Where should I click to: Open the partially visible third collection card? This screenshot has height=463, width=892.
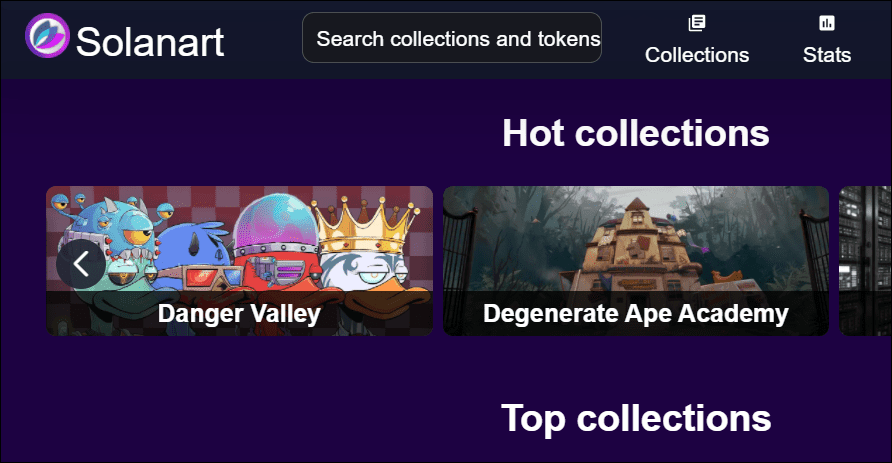point(865,261)
